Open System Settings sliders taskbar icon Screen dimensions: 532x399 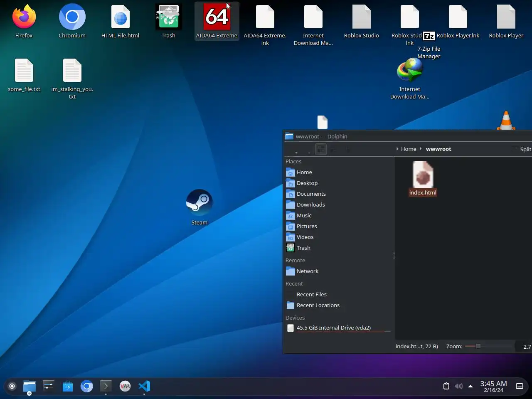coord(49,386)
